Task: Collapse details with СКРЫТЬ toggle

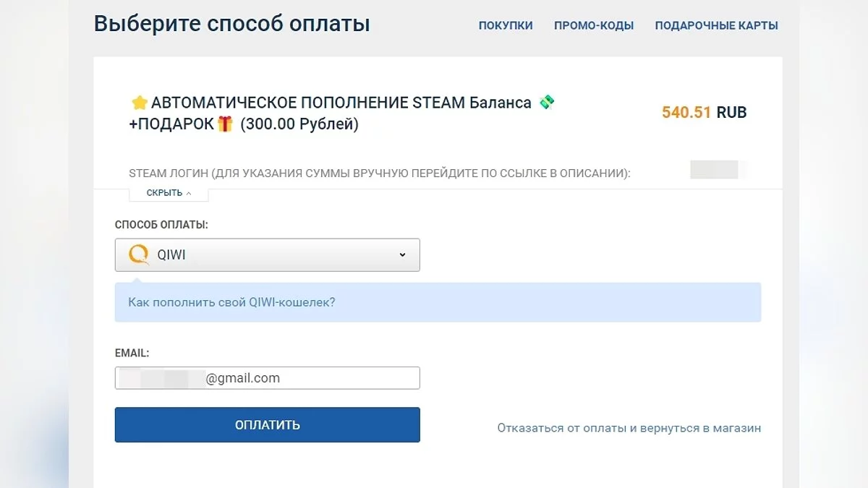Action: click(169, 193)
